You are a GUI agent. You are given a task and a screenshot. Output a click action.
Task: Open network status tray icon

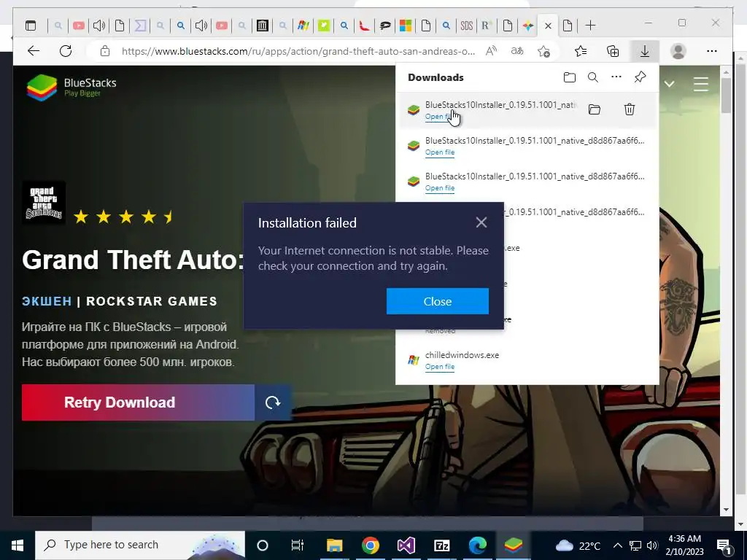(635, 545)
